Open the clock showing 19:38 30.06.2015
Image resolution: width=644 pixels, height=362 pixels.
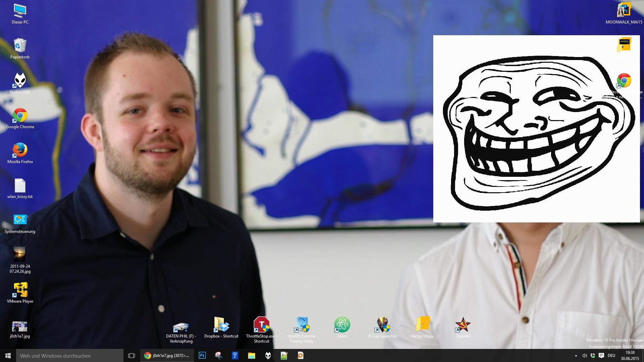pos(630,356)
